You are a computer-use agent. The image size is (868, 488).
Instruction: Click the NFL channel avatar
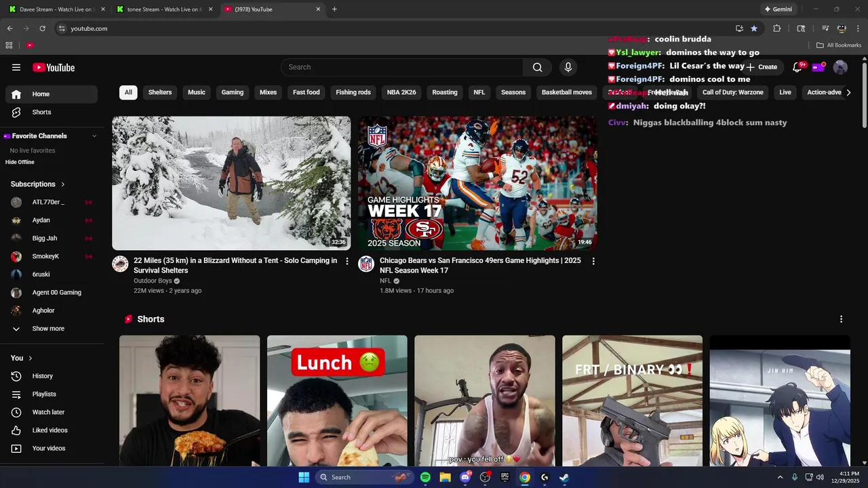click(366, 264)
